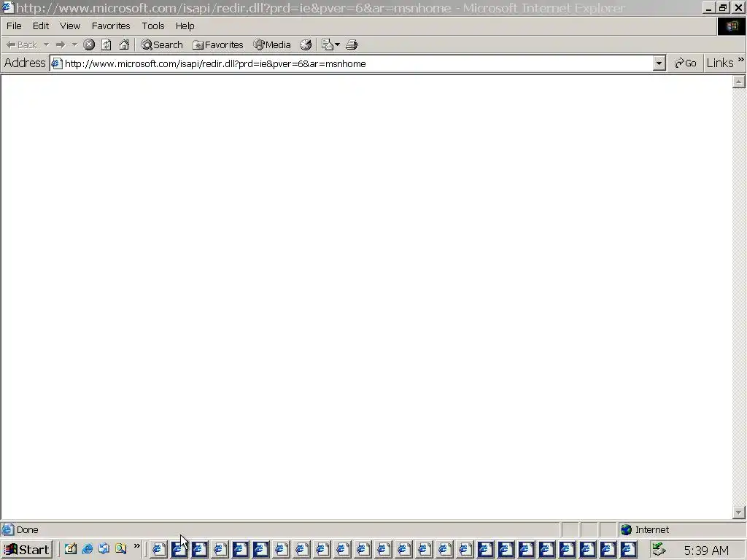The image size is (747, 560).
Task: Expand the Links bar chevron
Action: coord(741,60)
